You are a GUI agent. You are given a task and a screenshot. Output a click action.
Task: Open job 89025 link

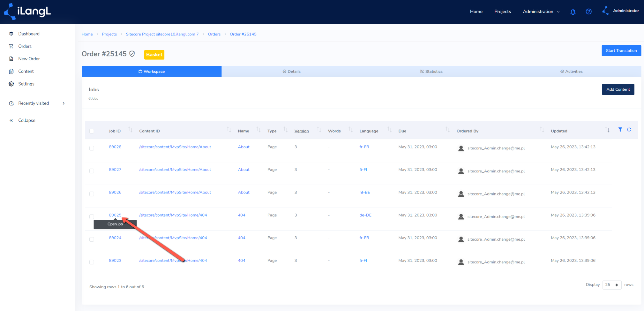(x=115, y=215)
